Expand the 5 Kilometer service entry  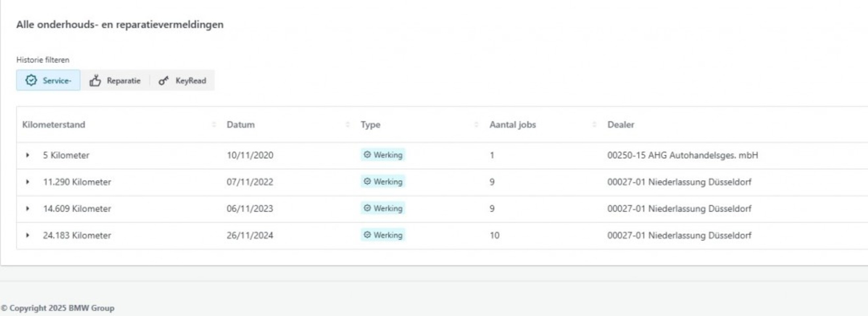(28, 155)
